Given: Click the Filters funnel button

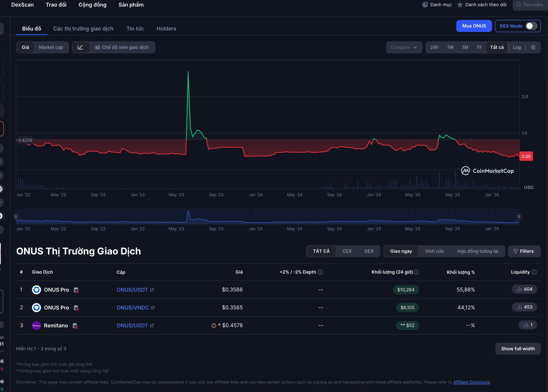Looking at the screenshot, I should 524,251.
